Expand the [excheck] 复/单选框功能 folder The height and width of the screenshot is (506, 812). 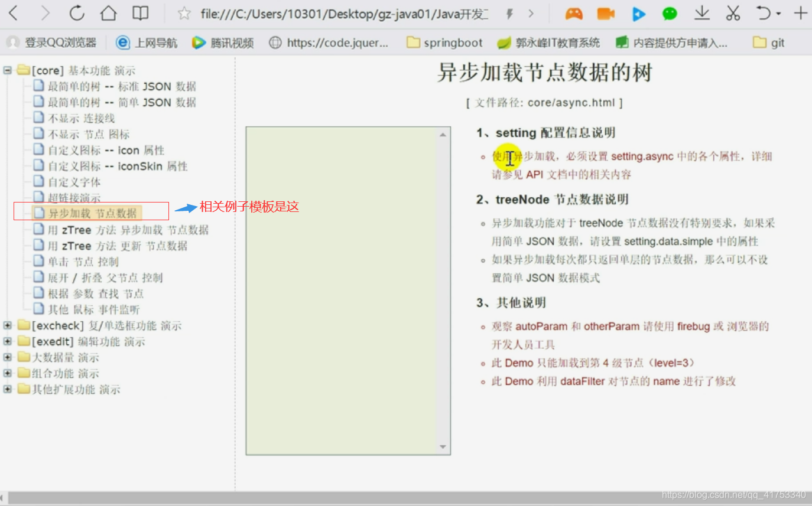click(7, 325)
